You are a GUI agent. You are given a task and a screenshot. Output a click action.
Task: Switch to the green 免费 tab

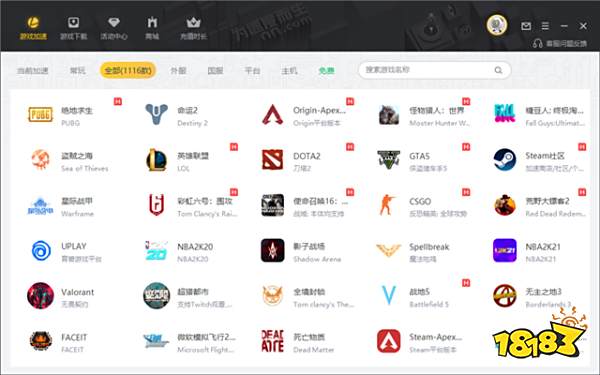326,70
